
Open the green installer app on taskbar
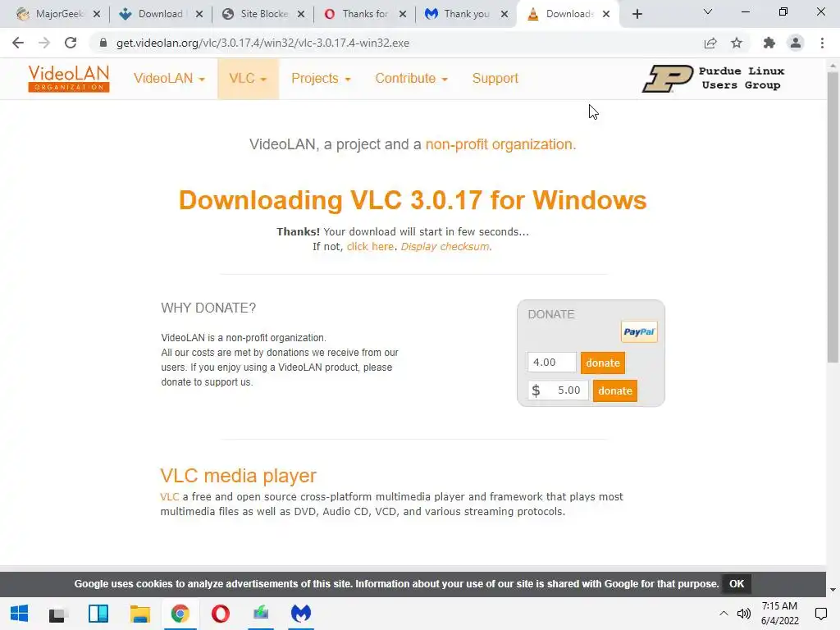click(x=261, y=614)
